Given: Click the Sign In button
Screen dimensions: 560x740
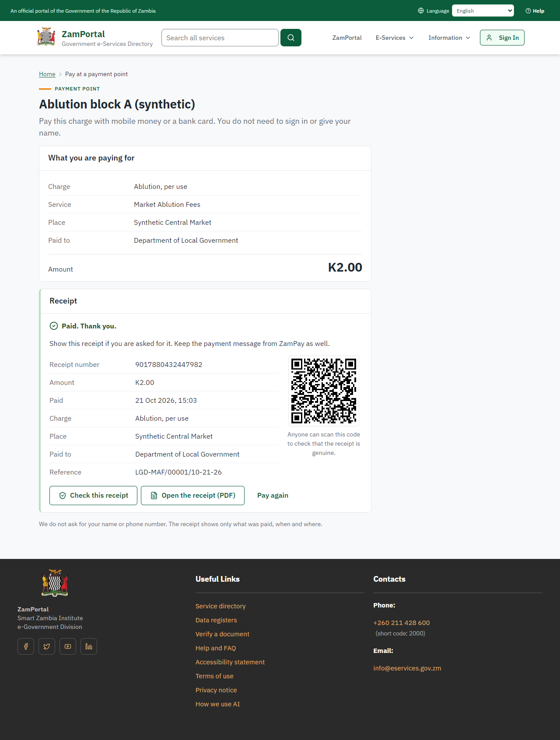Looking at the screenshot, I should pyautogui.click(x=502, y=38).
